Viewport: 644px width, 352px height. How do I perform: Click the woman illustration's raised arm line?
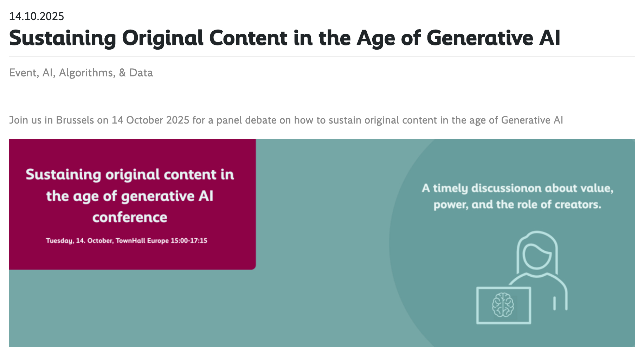pos(554,303)
